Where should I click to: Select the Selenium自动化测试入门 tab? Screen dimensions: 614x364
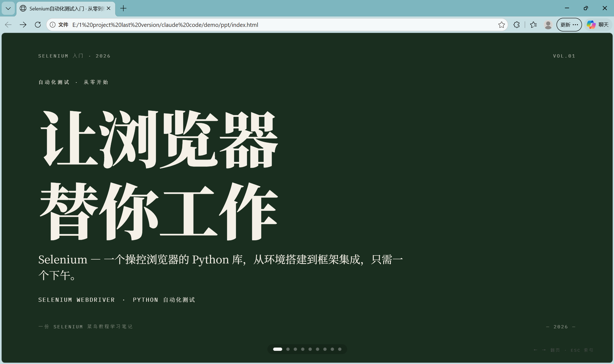coord(66,8)
